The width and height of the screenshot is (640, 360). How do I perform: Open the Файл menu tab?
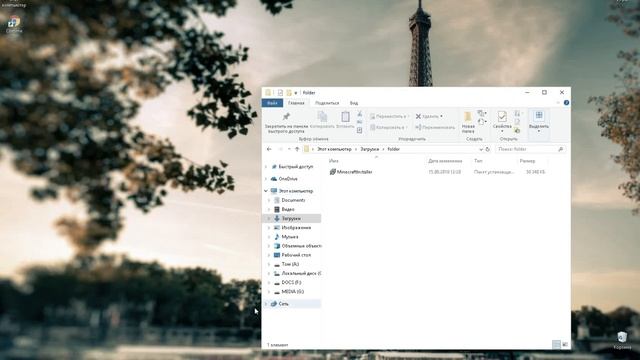[x=272, y=103]
